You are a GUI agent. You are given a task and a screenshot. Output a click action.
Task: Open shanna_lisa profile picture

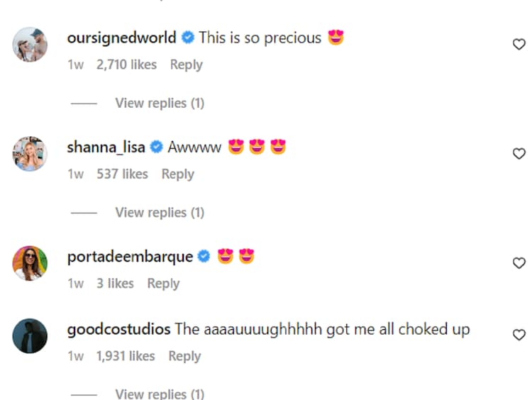click(x=30, y=154)
